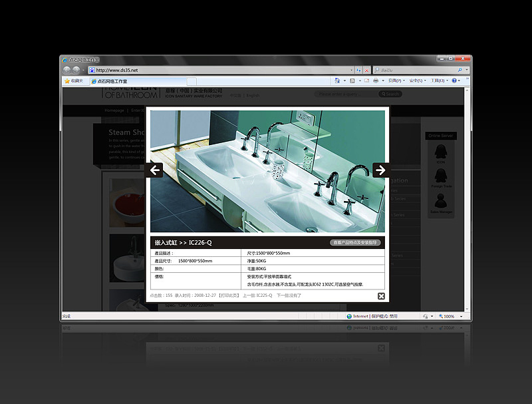Open the Help question mark menu
Viewport: 532px width, 404px height.
(456, 81)
